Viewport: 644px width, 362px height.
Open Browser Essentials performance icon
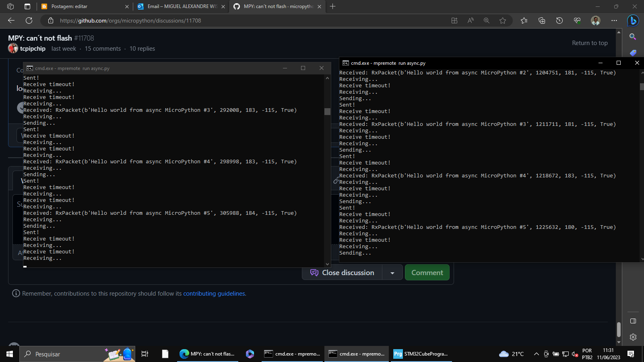(577, 21)
